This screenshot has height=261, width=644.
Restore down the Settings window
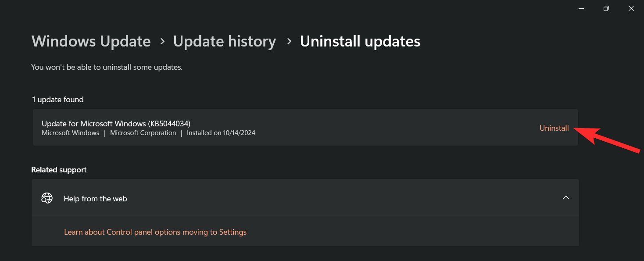click(x=606, y=8)
